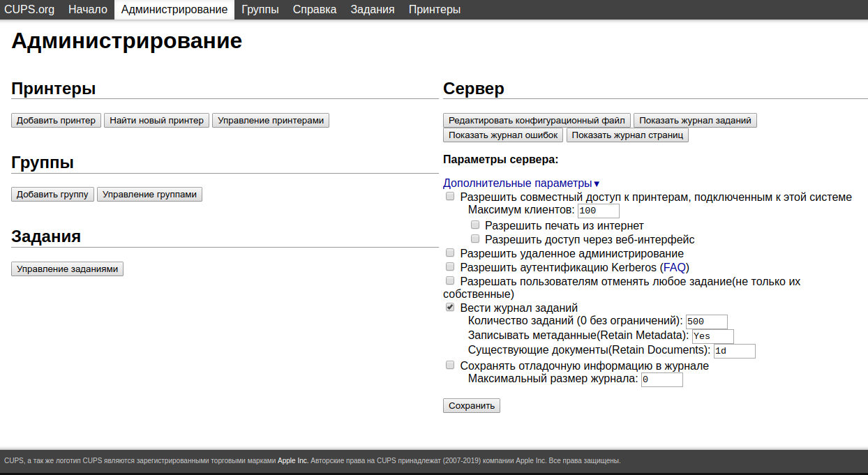The height and width of the screenshot is (475, 868).
Task: Enable Разрешить печать из интернет
Action: [x=475, y=225]
